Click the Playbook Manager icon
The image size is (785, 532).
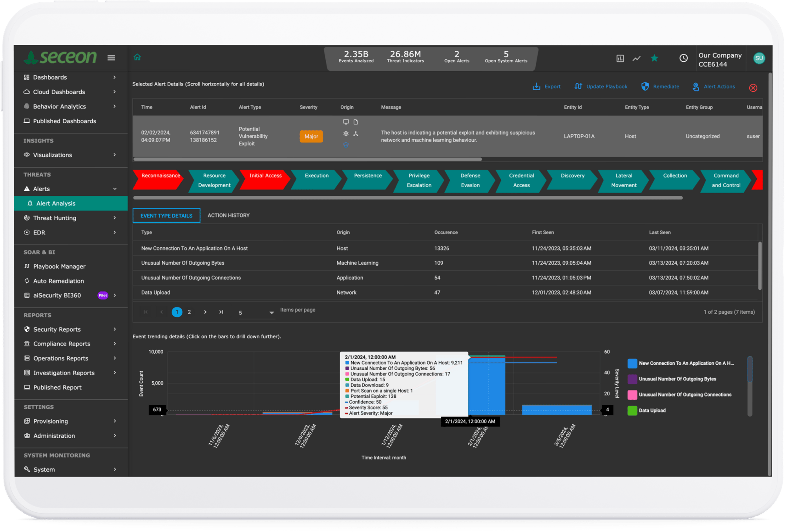coord(27,266)
